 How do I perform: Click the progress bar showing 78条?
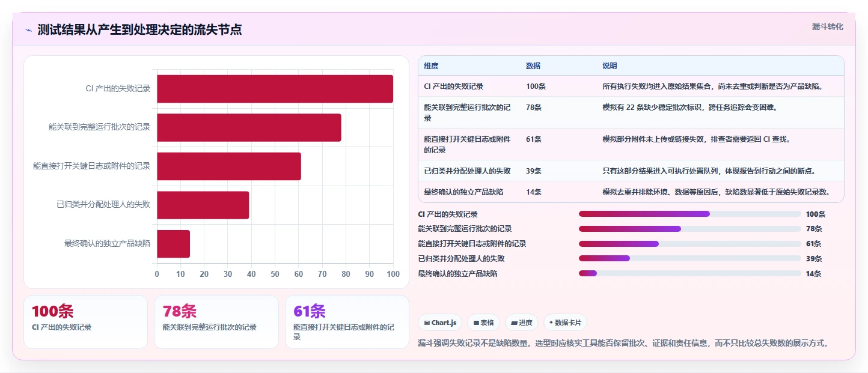point(689,229)
